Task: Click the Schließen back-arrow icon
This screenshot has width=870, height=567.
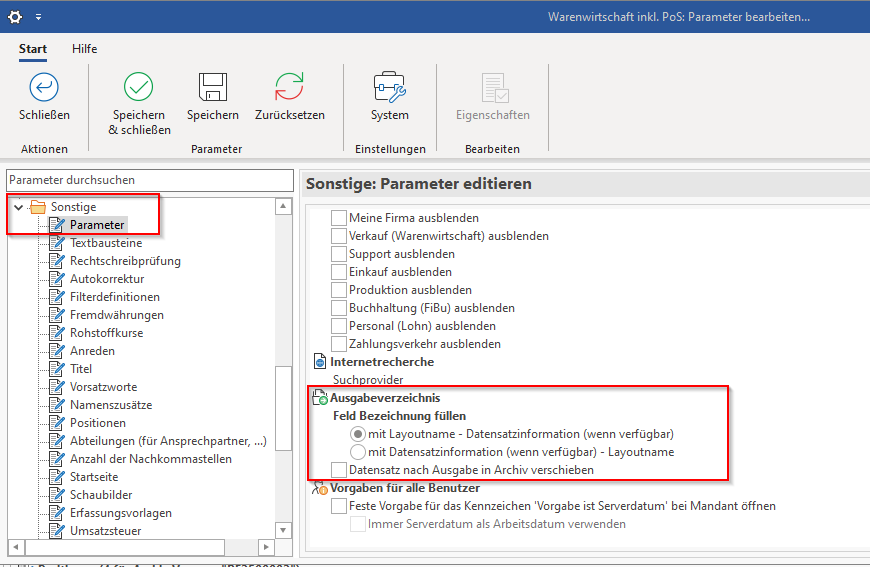Action: click(44, 88)
